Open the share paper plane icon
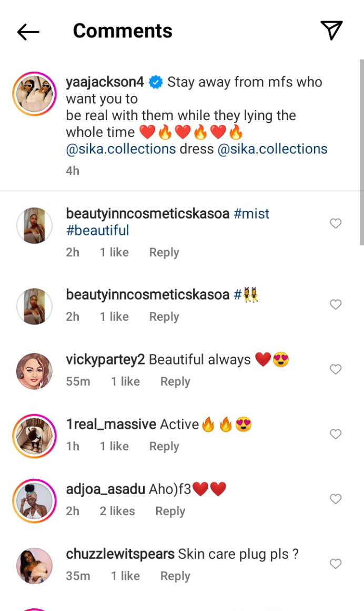 (x=331, y=31)
